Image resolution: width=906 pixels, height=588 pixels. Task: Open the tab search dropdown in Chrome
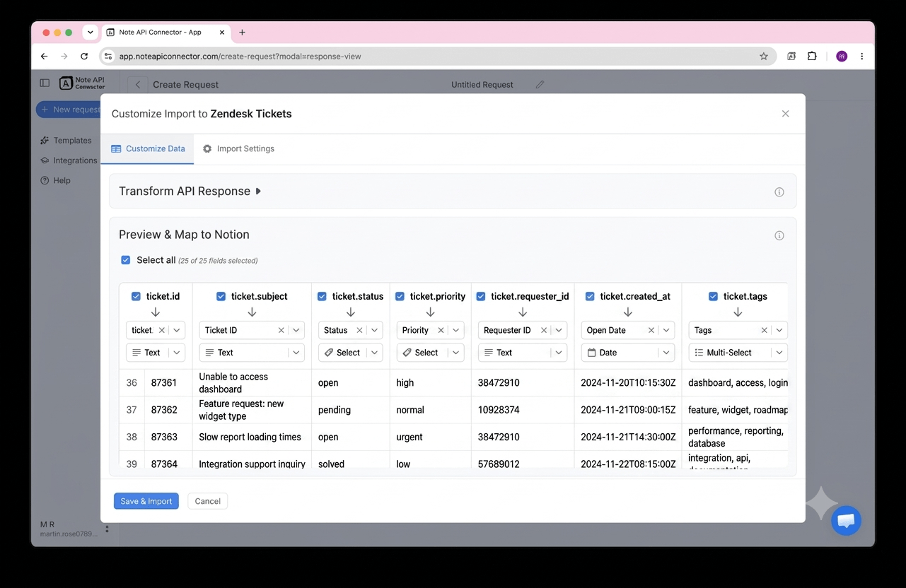point(90,33)
